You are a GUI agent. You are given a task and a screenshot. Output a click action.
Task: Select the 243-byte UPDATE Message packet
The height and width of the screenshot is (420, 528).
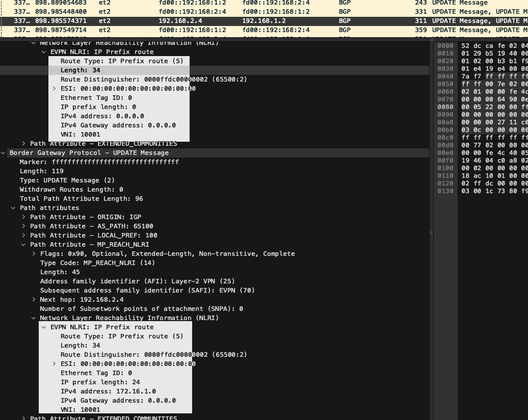click(x=255, y=3)
